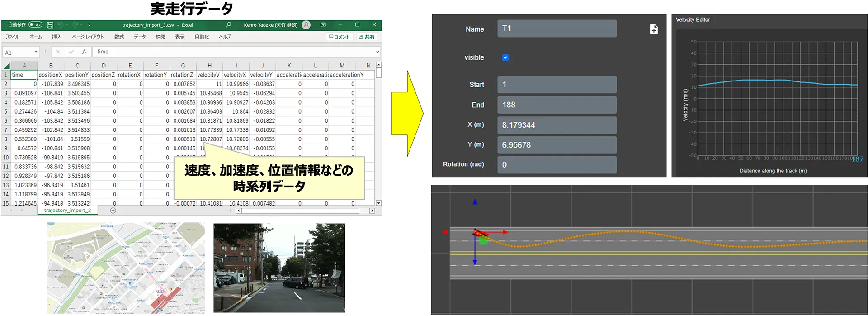This screenshot has width=868, height=316.
Task: Click the Undo arrow icon
Action: [61, 25]
